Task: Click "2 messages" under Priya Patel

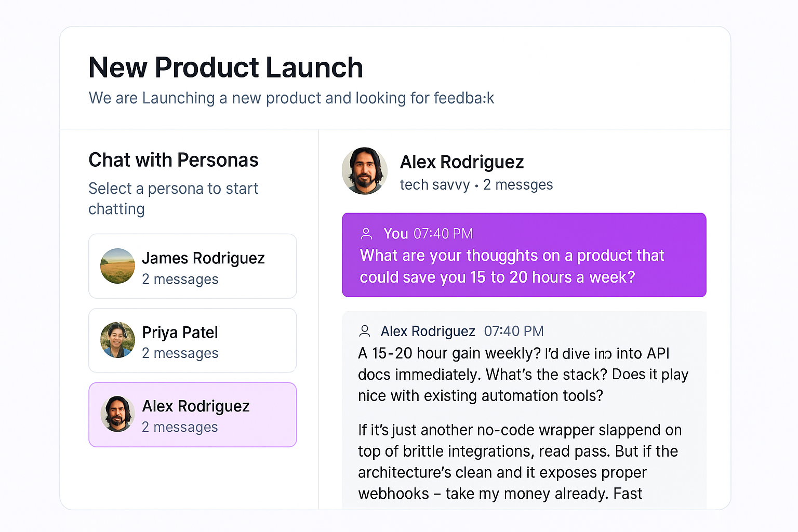Action: (180, 353)
